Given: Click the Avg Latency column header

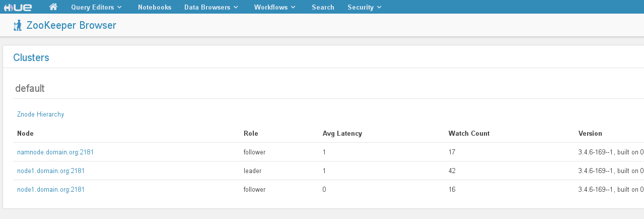Looking at the screenshot, I should [342, 133].
